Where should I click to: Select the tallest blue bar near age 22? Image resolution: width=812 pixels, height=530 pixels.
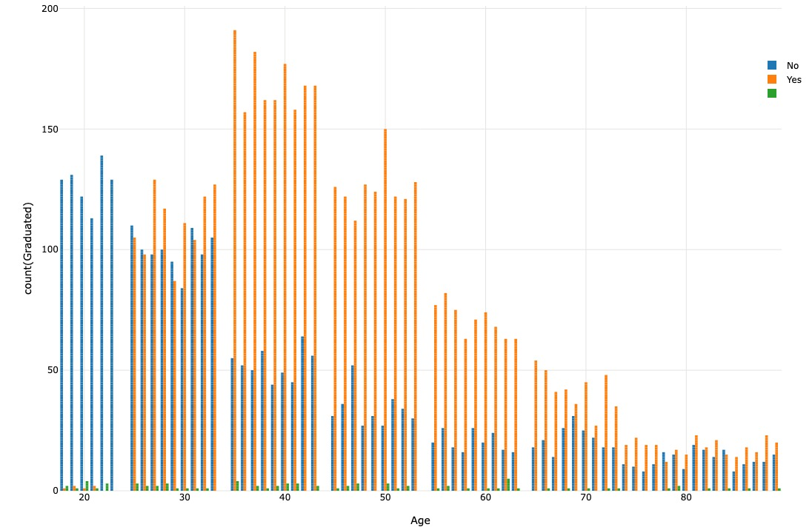point(101,322)
